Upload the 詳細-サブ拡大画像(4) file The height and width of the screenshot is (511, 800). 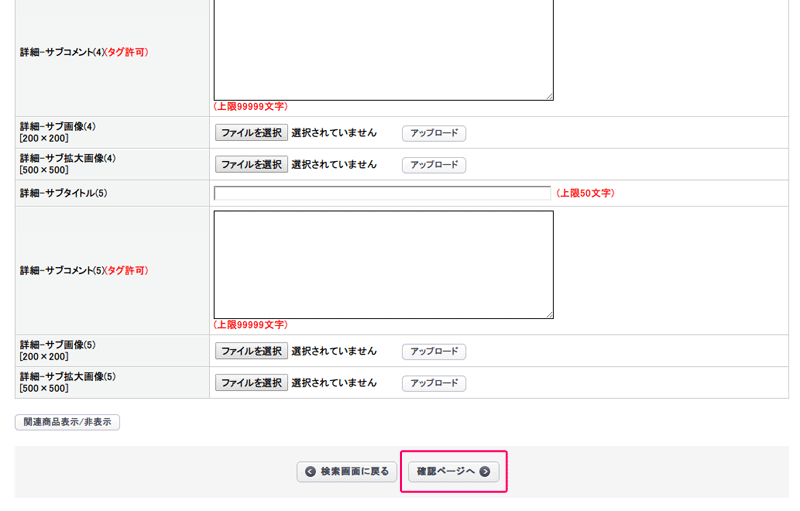(x=434, y=165)
